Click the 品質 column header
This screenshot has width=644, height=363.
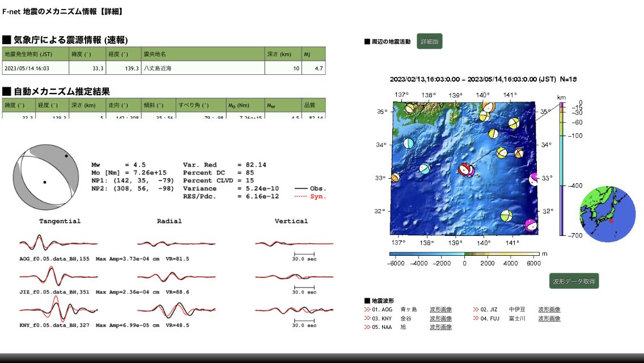pos(313,105)
